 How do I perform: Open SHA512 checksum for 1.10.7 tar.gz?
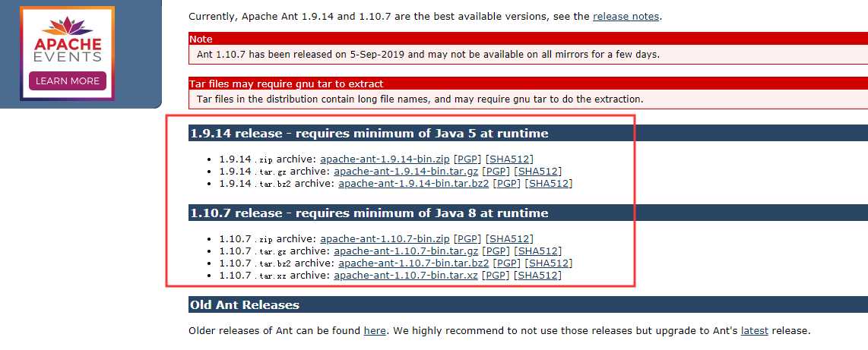pyautogui.click(x=538, y=251)
